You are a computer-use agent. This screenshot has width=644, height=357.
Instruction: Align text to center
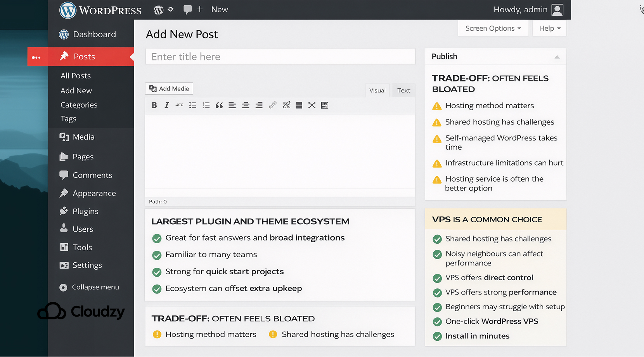coord(246,105)
